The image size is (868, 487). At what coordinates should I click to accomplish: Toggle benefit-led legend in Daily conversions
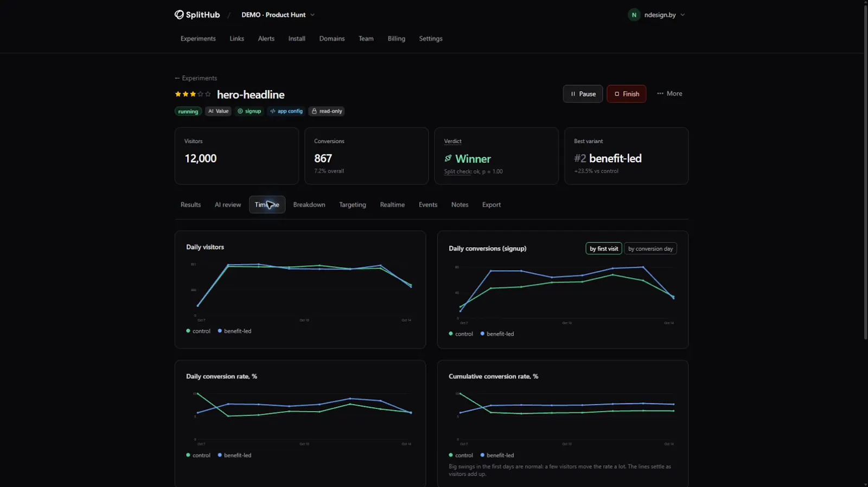pyautogui.click(x=497, y=334)
